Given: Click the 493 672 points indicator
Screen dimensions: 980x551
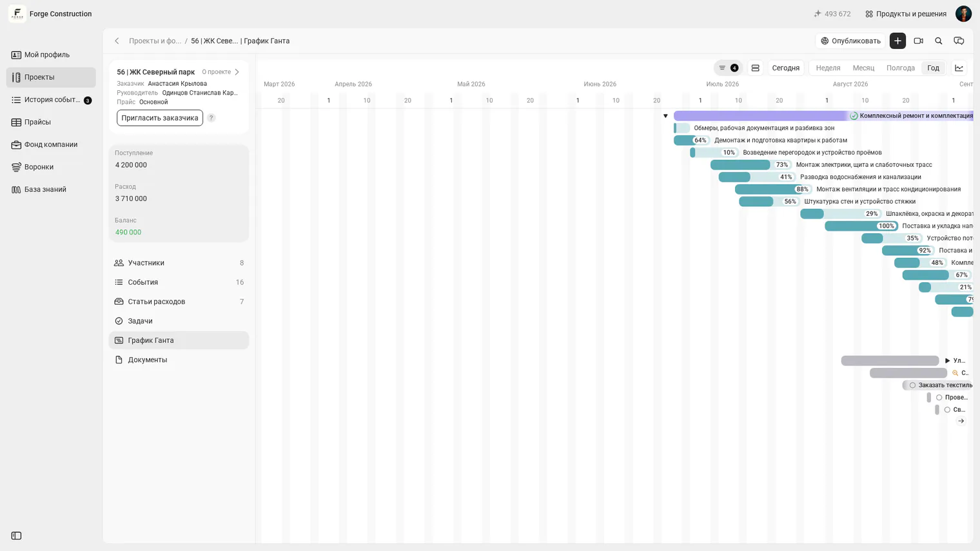Looking at the screenshot, I should (x=832, y=14).
